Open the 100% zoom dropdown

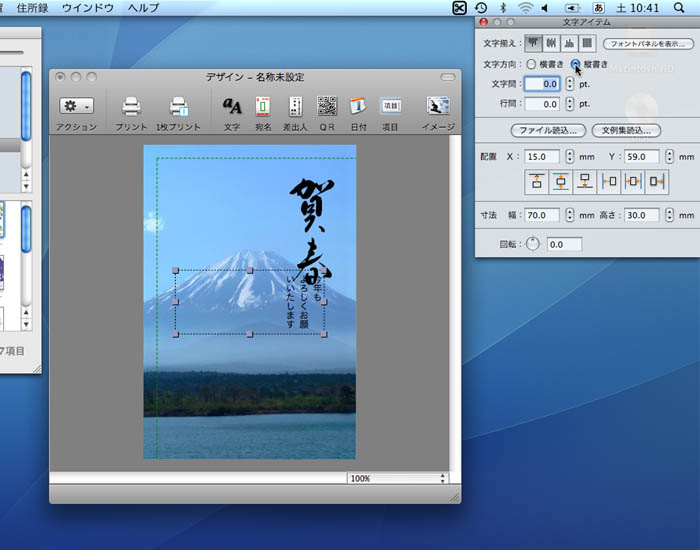(x=397, y=479)
